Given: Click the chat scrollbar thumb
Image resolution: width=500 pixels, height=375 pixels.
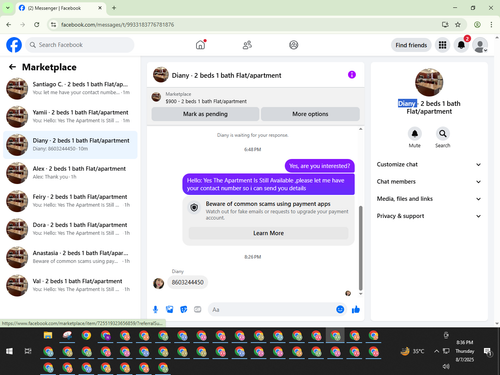Looking at the screenshot, I should [360, 248].
